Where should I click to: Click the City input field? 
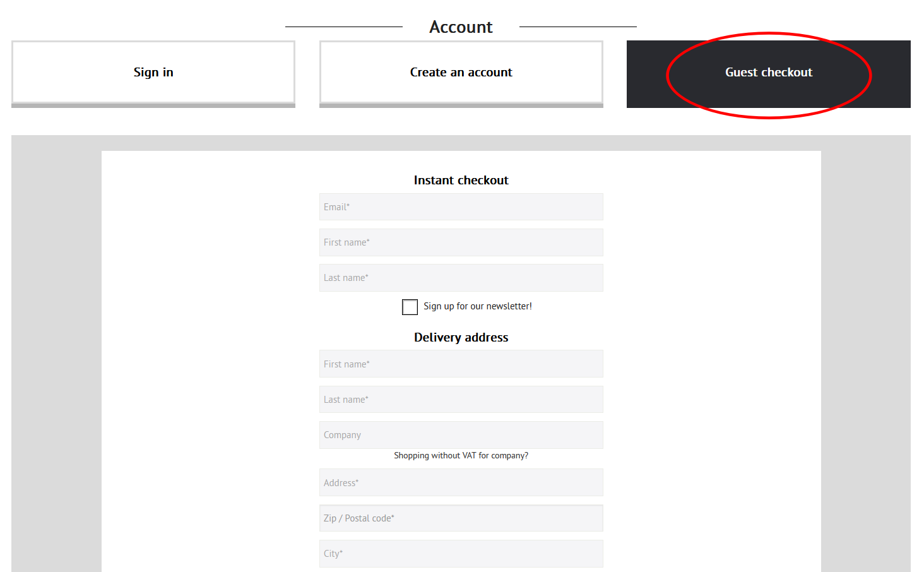[461, 554]
